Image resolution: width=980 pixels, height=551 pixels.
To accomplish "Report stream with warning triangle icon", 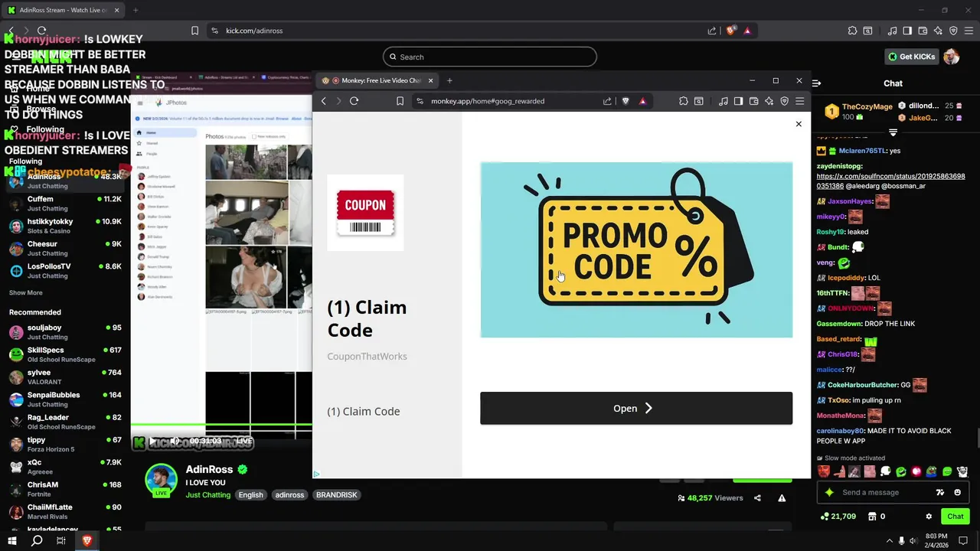I will tap(782, 498).
